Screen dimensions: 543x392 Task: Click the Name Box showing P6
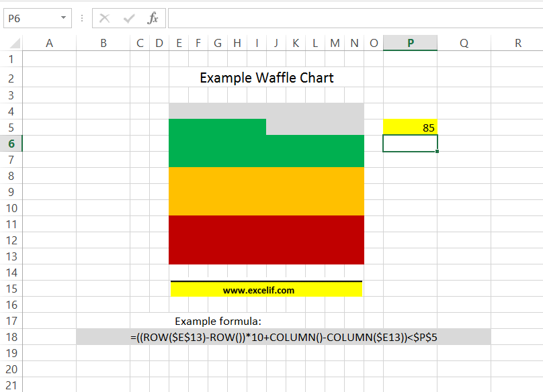coord(38,18)
